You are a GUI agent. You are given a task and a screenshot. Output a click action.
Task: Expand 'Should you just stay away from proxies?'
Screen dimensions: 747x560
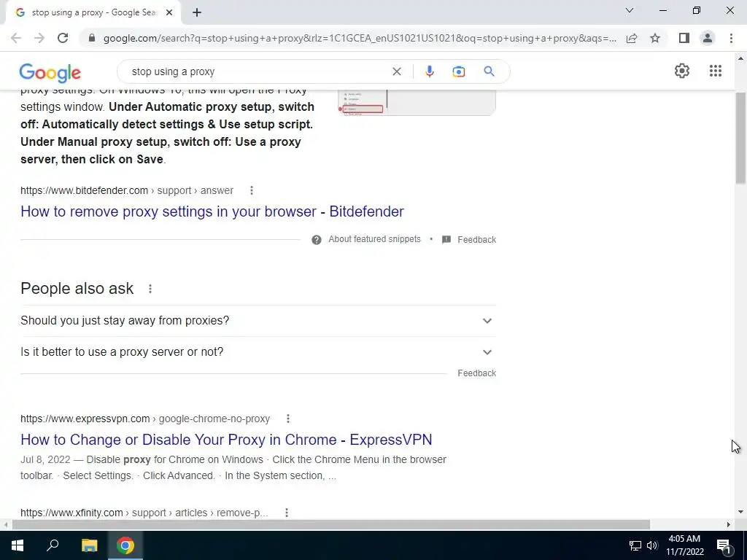[258, 321]
